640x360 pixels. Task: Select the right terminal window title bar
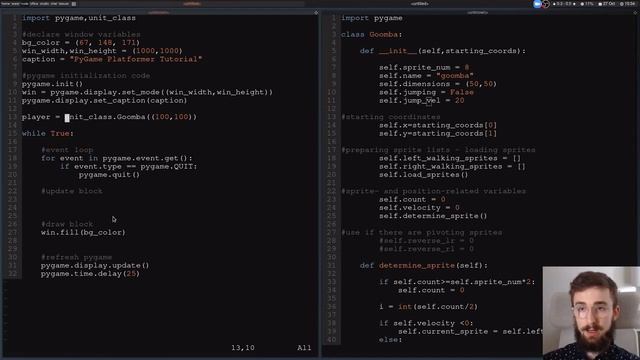click(478, 13)
